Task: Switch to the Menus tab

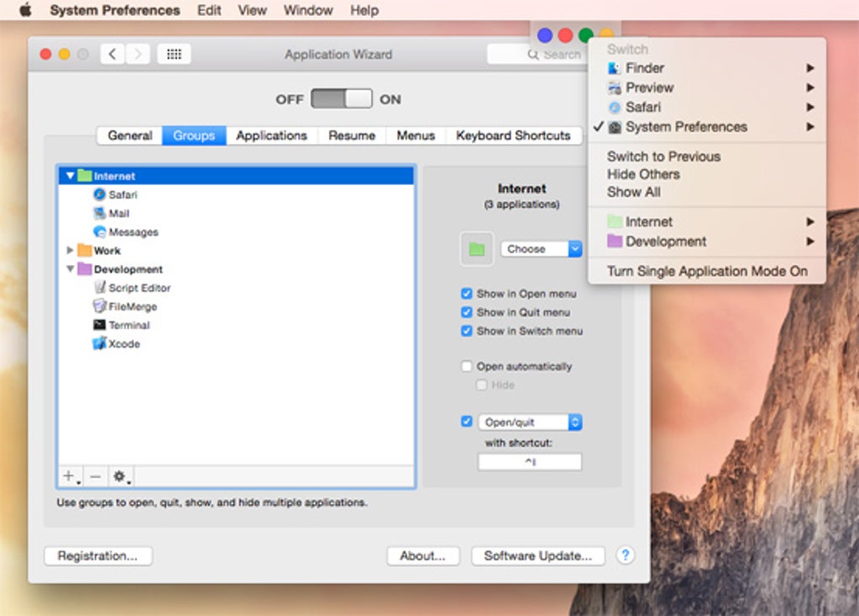Action: point(416,135)
